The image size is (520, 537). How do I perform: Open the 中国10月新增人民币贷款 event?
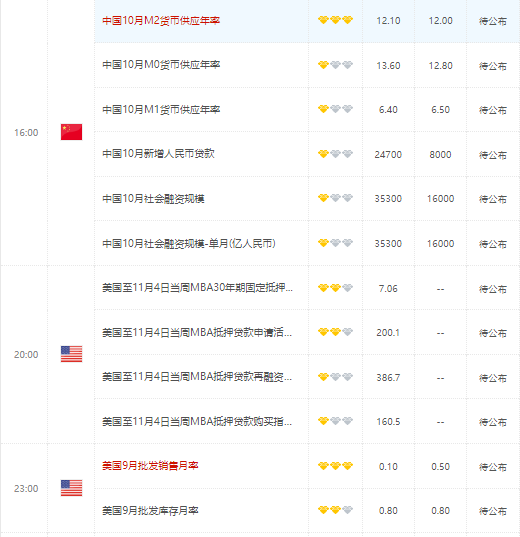158,153
